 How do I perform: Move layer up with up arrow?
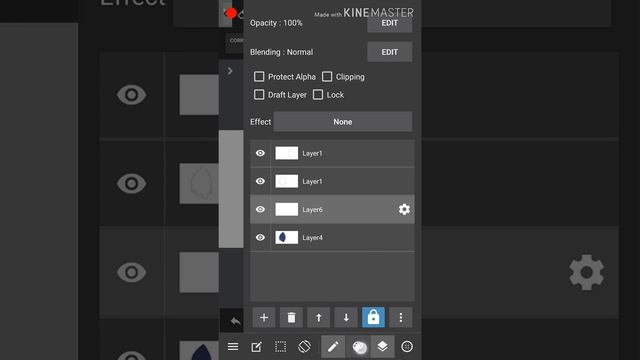[318, 317]
